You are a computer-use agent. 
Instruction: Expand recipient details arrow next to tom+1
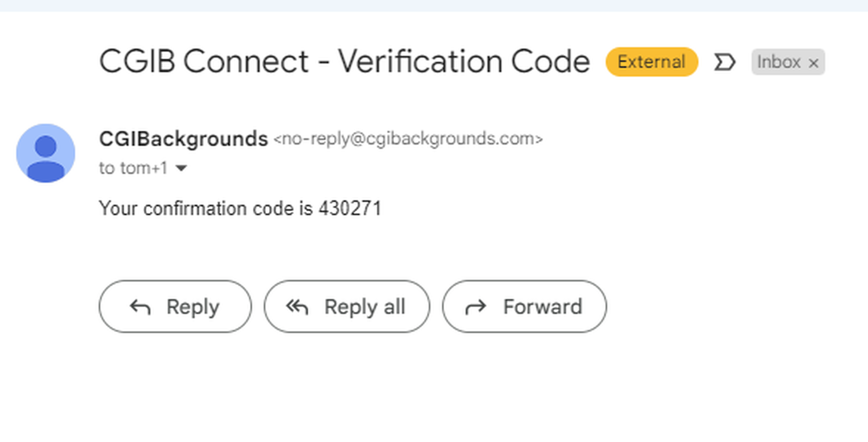pyautogui.click(x=181, y=168)
